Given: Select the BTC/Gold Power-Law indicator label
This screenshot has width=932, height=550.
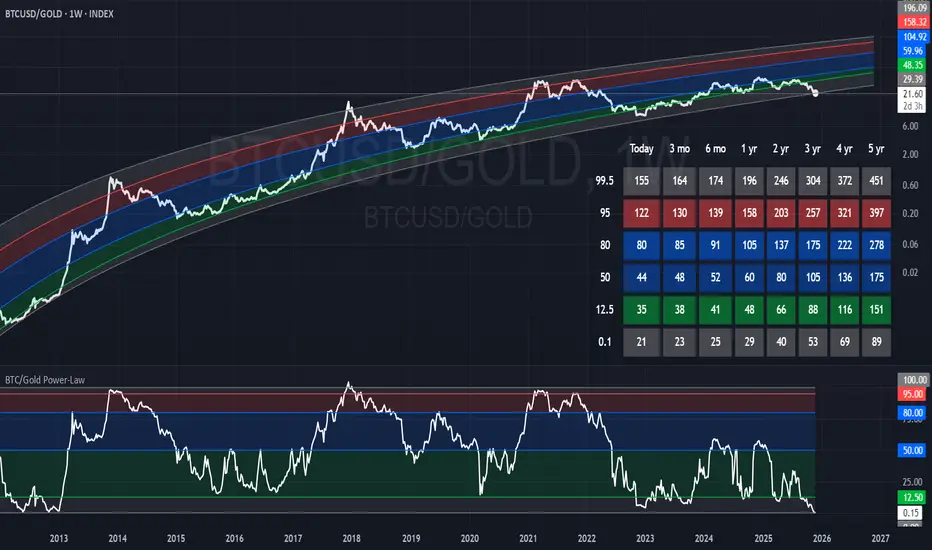Looking at the screenshot, I should coord(45,380).
